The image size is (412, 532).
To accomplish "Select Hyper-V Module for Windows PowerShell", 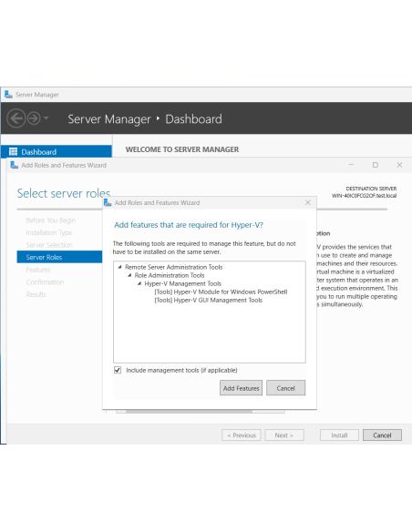I will [x=221, y=292].
